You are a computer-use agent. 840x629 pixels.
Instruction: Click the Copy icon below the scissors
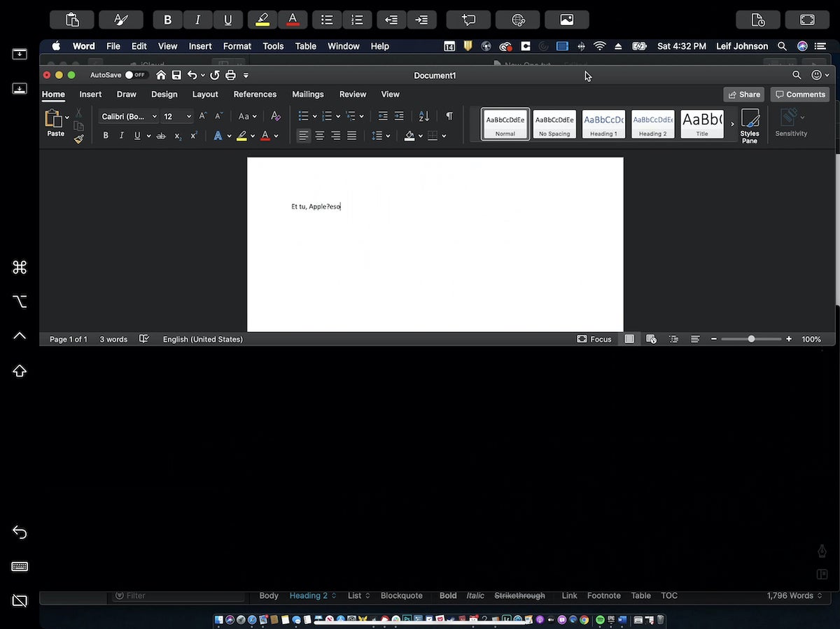click(79, 126)
